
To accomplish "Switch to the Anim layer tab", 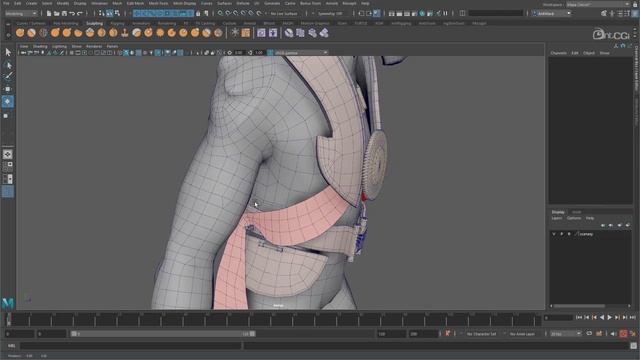I will click(x=576, y=212).
